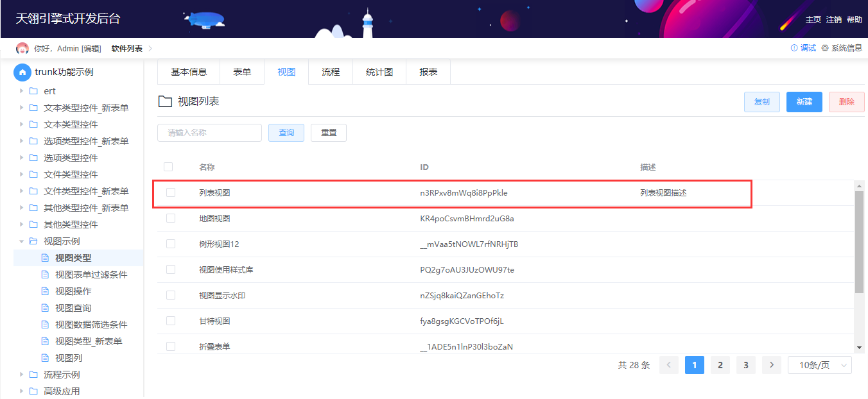
Task: Expand the ert folder tree arrow
Action: [x=21, y=91]
